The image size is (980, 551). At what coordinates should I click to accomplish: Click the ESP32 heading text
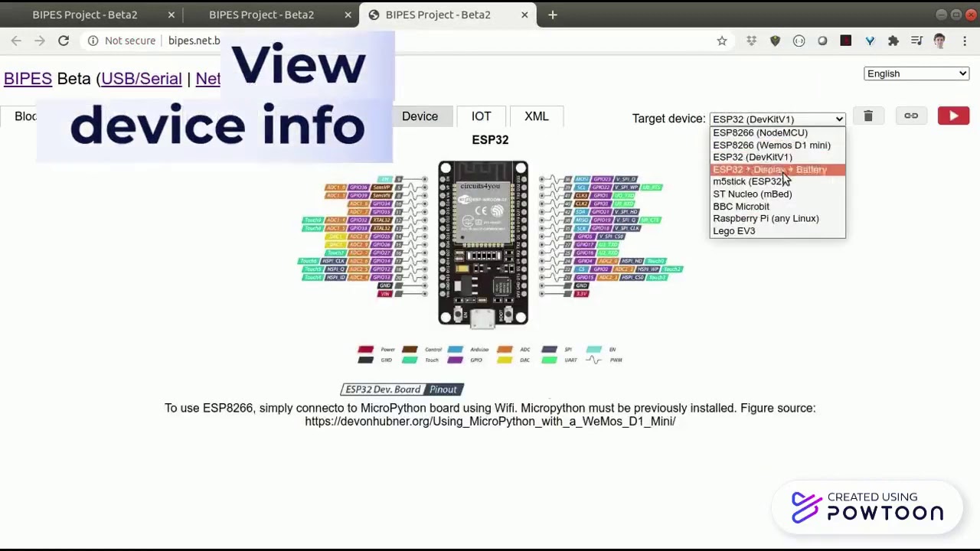[490, 139]
